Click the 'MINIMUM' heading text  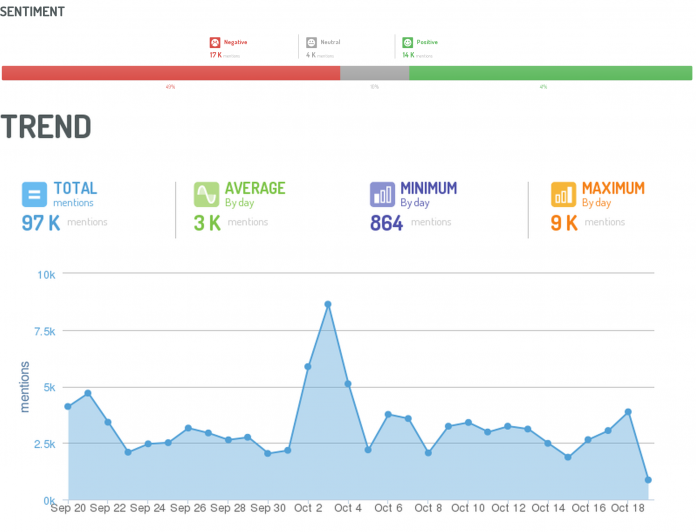(429, 188)
